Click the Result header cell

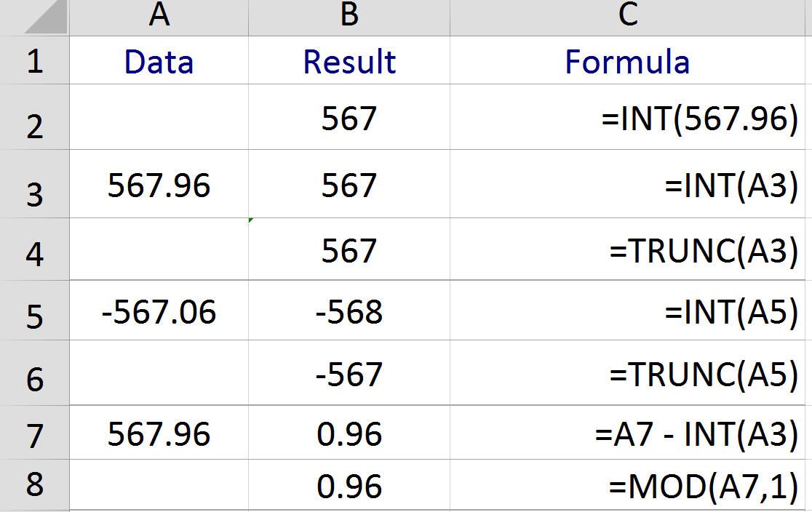tap(349, 60)
